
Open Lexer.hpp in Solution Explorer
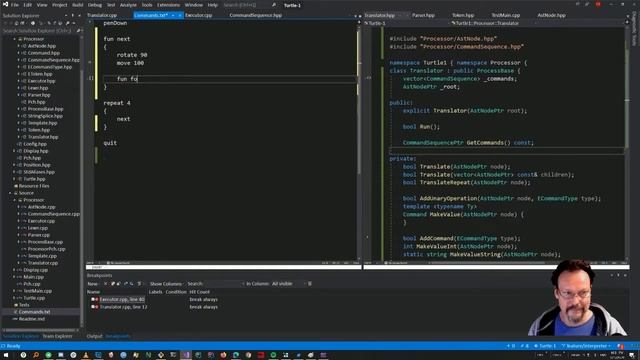(38, 88)
